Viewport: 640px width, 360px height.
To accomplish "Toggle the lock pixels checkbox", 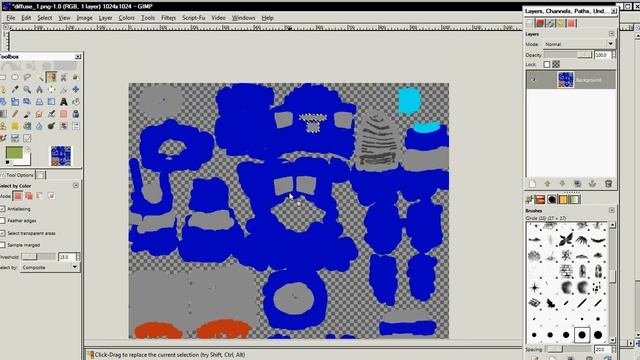I will (547, 64).
